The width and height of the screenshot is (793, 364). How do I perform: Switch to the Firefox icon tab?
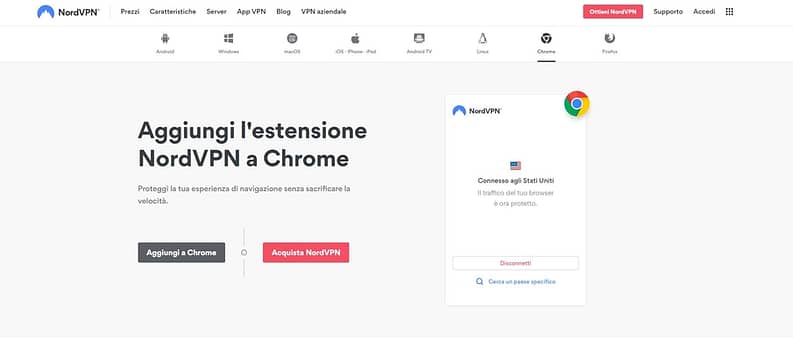(610, 38)
